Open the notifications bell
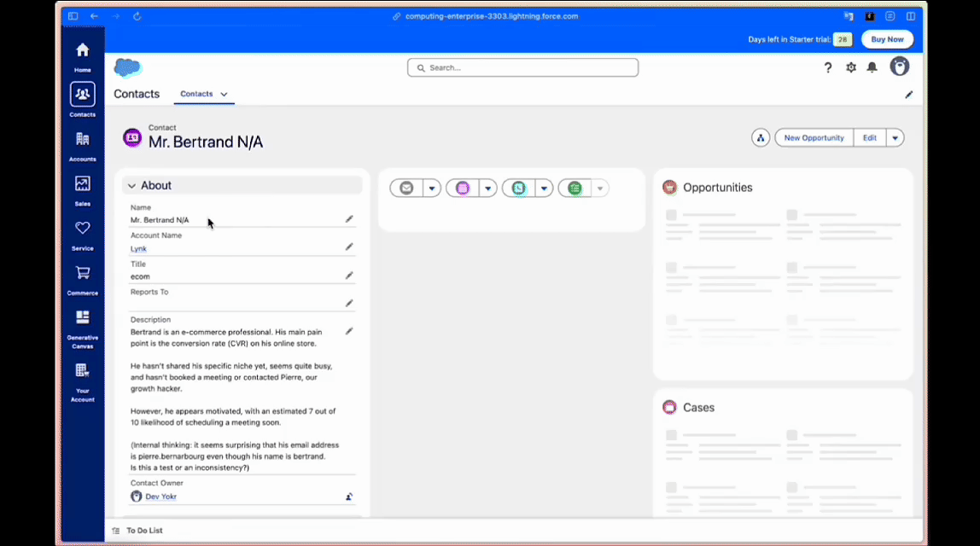The height and width of the screenshot is (546, 980). [x=872, y=67]
